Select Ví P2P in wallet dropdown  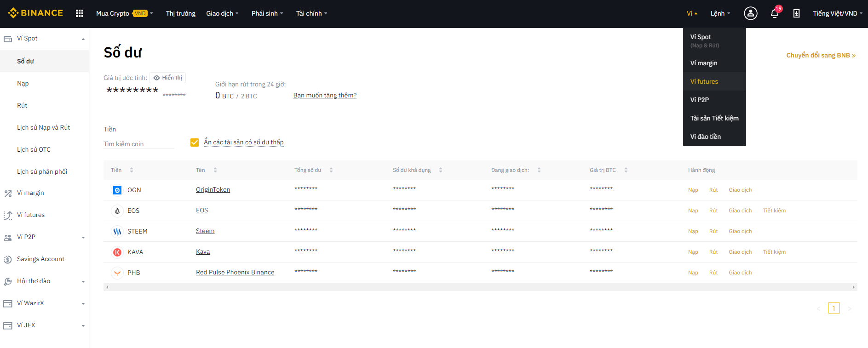pyautogui.click(x=714, y=100)
